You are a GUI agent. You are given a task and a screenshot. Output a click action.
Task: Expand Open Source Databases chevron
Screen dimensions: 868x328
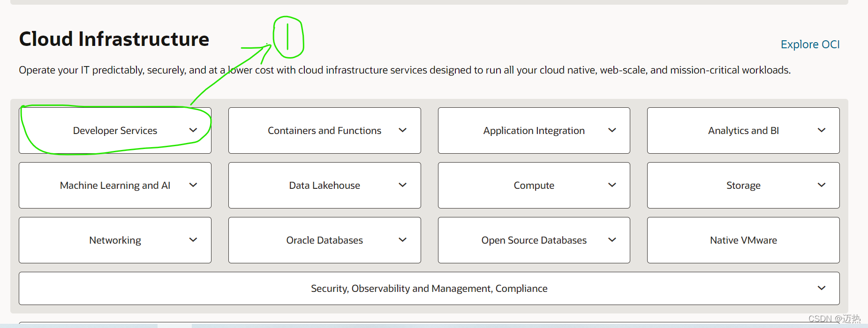point(612,240)
